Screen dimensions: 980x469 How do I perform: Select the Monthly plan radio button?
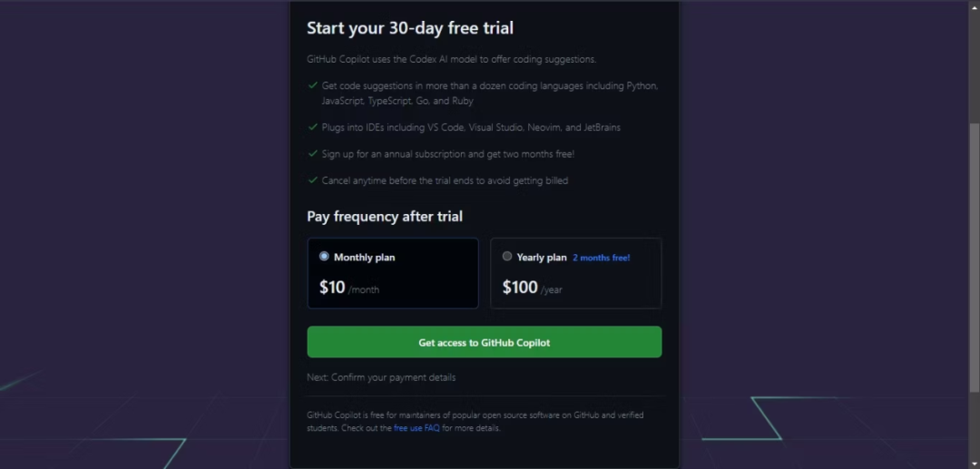(x=324, y=257)
